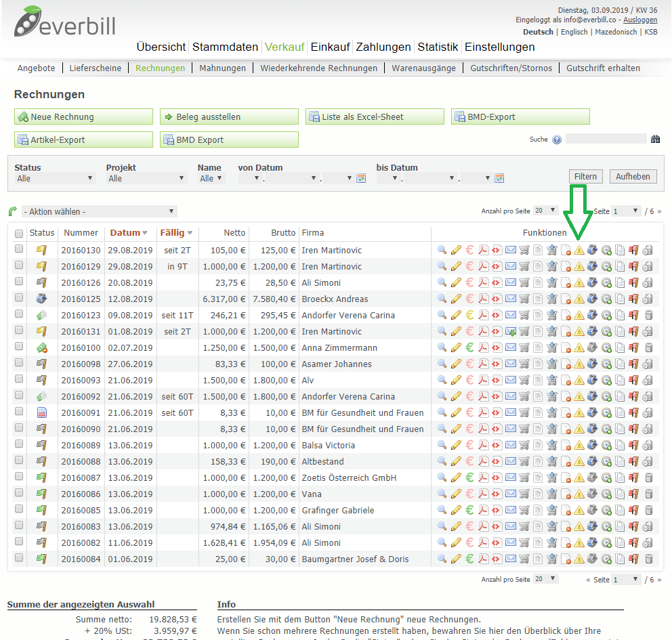Toggle select-all checkbox in table header
672x640 pixels.
[19, 234]
